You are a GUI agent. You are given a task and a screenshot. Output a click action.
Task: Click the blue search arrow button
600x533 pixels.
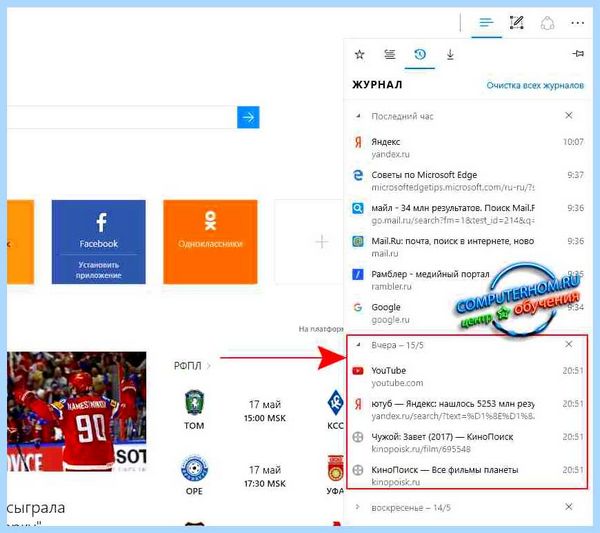pos(248,117)
